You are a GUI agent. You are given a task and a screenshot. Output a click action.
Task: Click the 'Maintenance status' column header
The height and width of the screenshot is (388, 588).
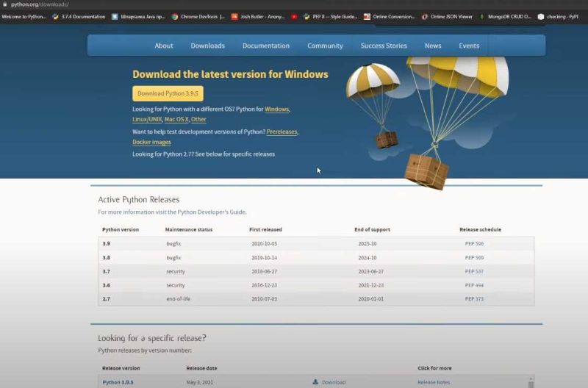(189, 229)
